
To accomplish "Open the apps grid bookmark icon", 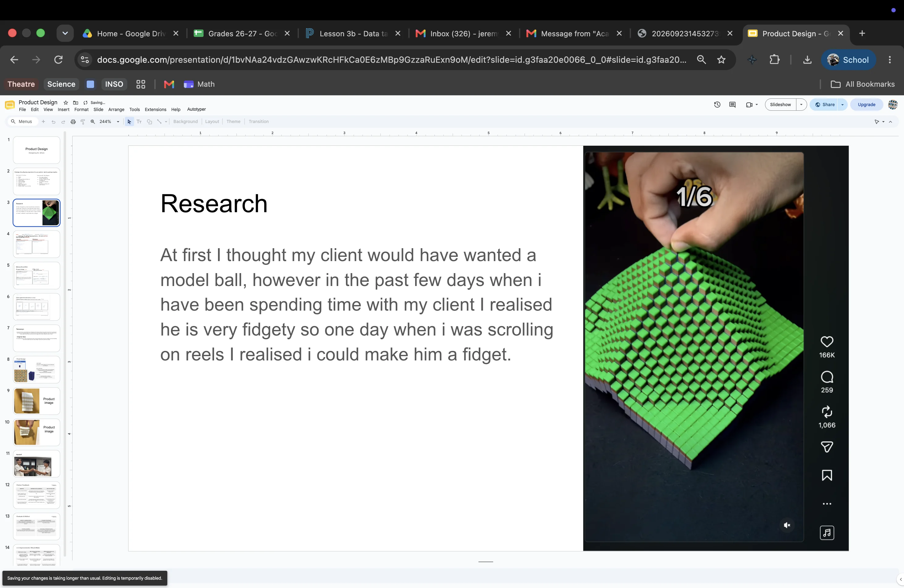I will click(141, 84).
